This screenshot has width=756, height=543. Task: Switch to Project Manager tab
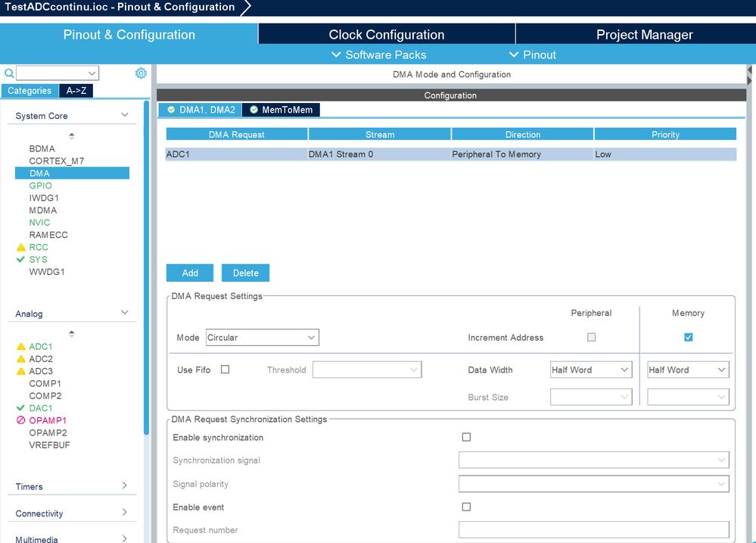(644, 34)
